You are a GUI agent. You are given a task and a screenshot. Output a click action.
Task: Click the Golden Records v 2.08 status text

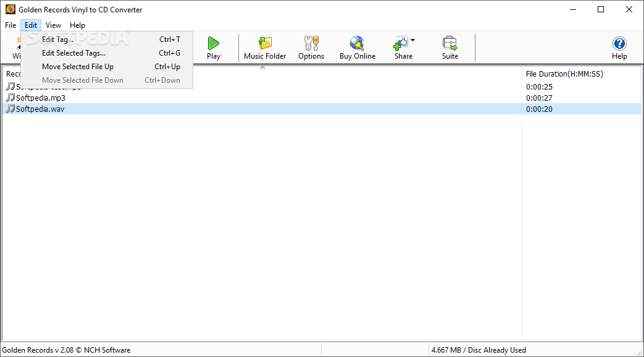[x=66, y=350]
